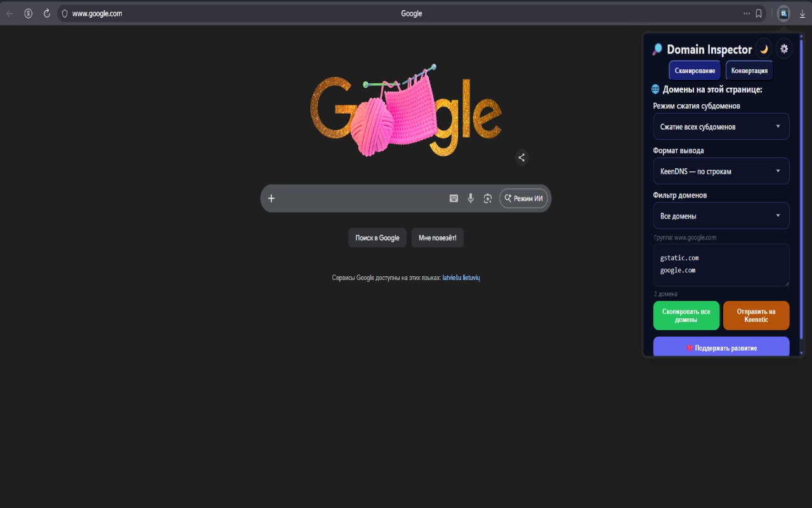
Task: Open Domain Inspector settings via gear icon
Action: point(784,48)
